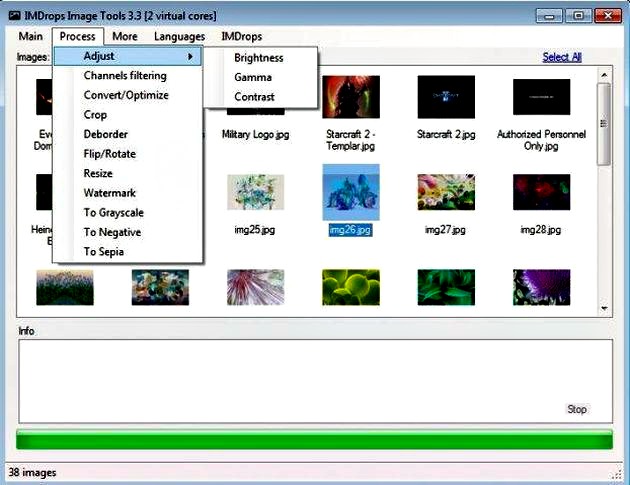Select the Starcraft 2.jpg thumbnail
Screen dimensions: 630x485
(x=446, y=98)
